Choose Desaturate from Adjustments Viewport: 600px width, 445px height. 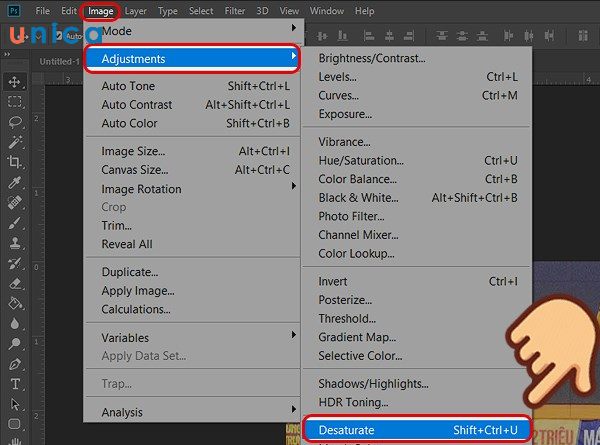pos(417,430)
